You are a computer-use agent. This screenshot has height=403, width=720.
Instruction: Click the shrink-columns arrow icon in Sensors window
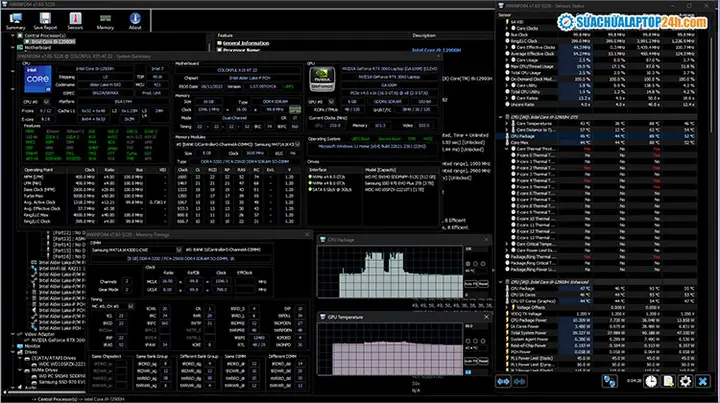pos(519,381)
